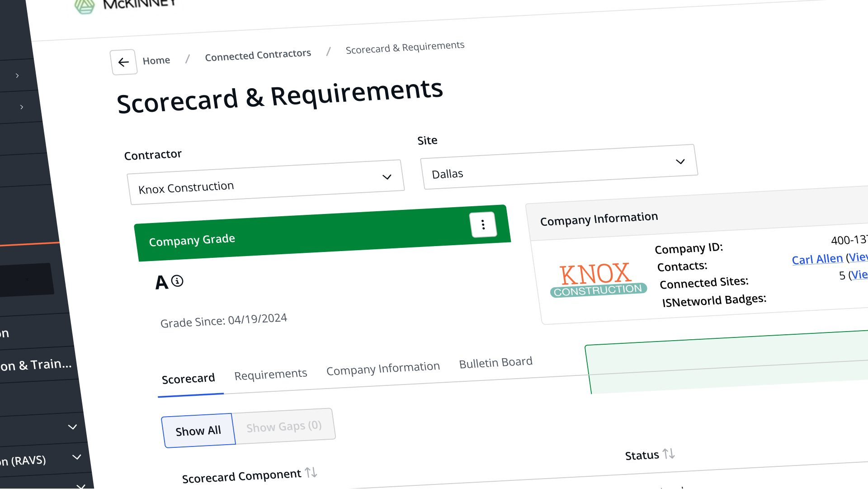Click the info icon beside grade A
The width and height of the screenshot is (868, 489).
point(177,281)
